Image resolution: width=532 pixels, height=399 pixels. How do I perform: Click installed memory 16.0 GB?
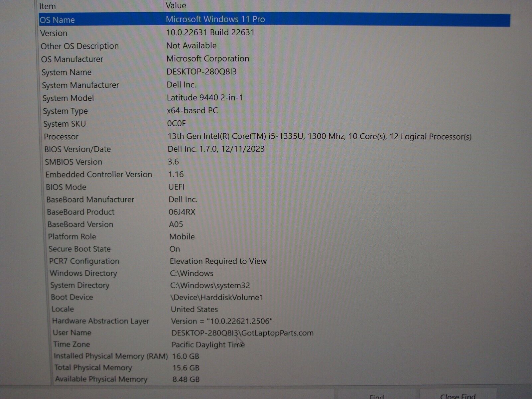(x=186, y=356)
